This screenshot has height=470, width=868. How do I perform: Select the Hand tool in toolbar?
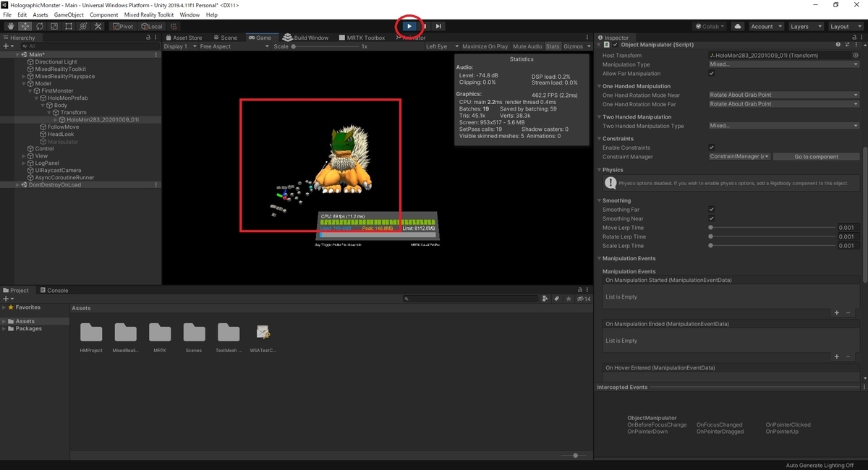point(11,26)
